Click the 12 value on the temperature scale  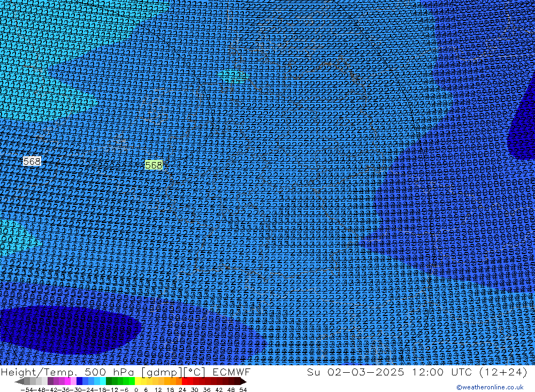158,390
